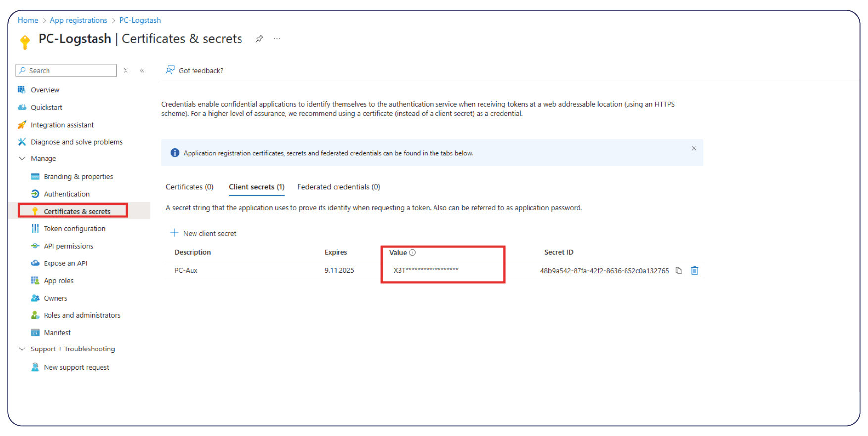Select Certificates & secrets in sidebar
The image size is (868, 436).
coord(77,211)
